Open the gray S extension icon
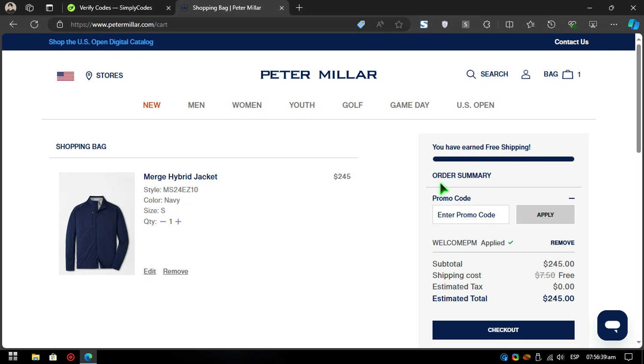The width and height of the screenshot is (644, 364). pyautogui.click(x=465, y=24)
